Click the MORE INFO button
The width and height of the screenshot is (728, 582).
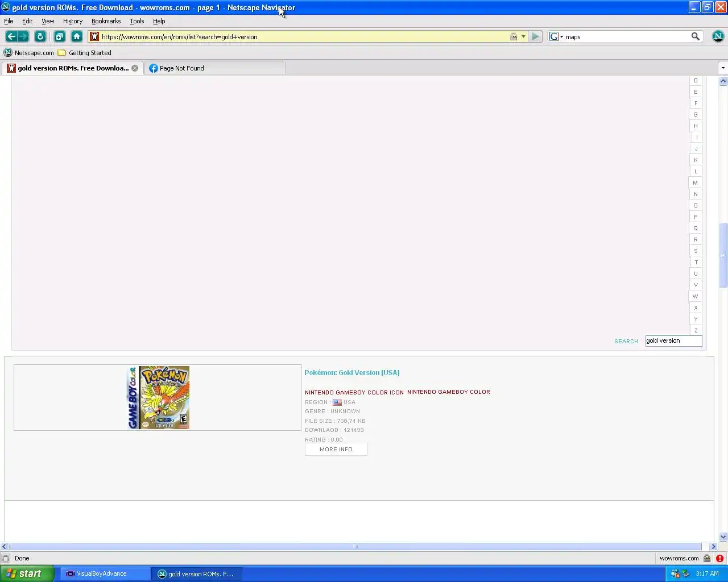336,450
